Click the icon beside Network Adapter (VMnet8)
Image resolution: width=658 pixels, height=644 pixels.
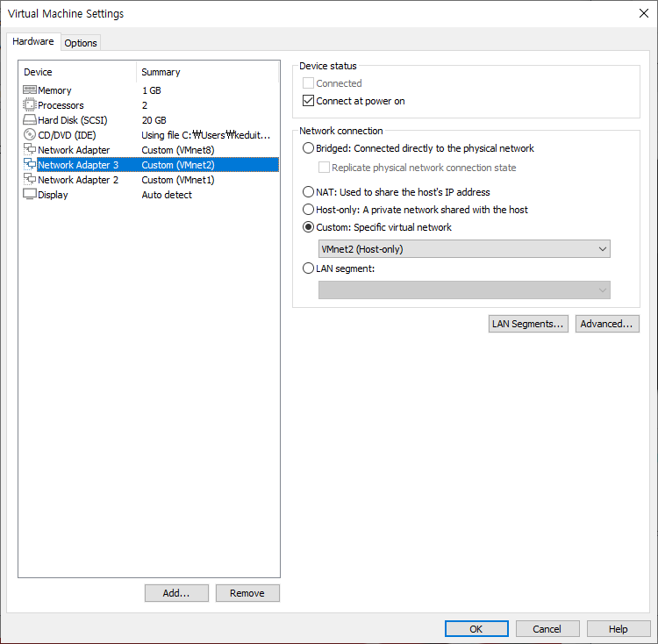point(29,149)
